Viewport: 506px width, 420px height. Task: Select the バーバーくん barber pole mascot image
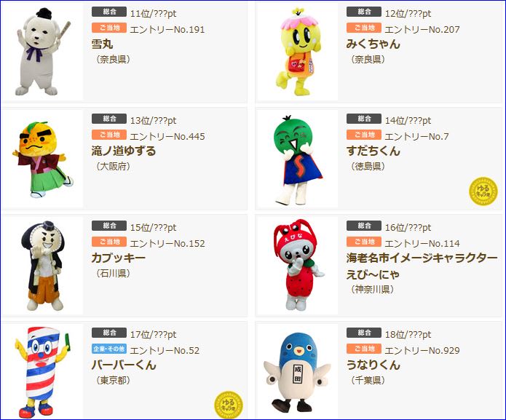point(42,372)
